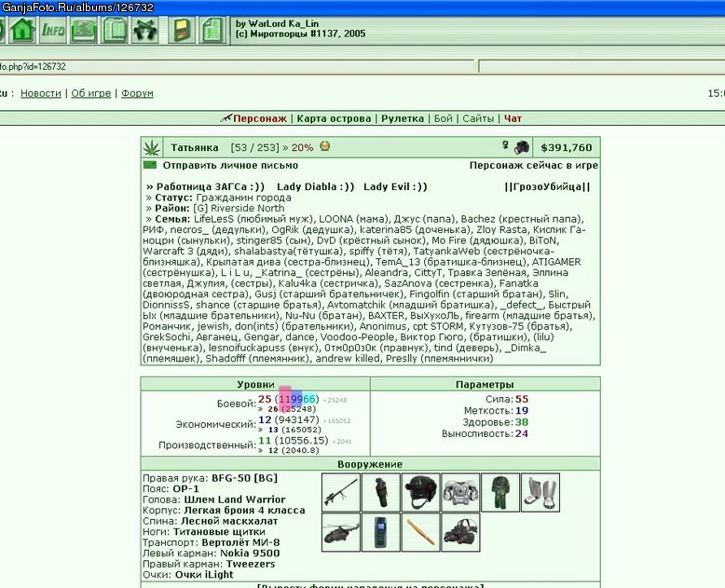Click the crossed pistols toolbar icon

point(145,30)
